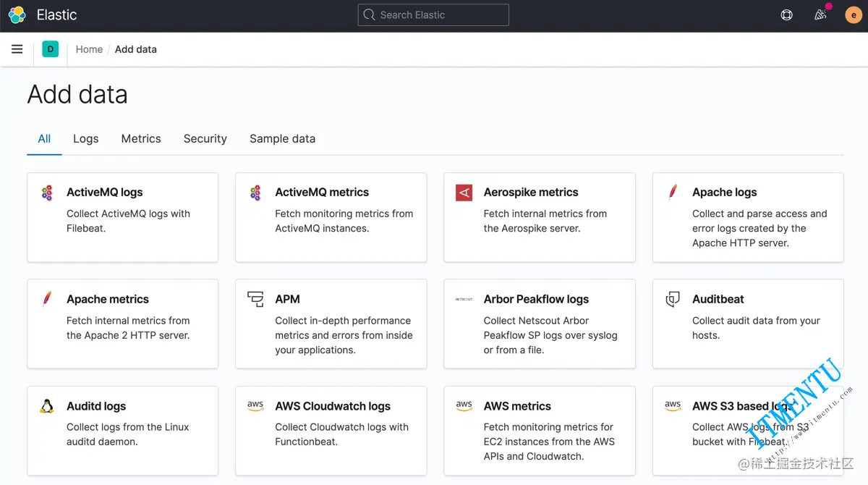This screenshot has width=868, height=485.
Task: Click 'Collect in-depth performance metrics' description
Action: pyautogui.click(x=344, y=335)
